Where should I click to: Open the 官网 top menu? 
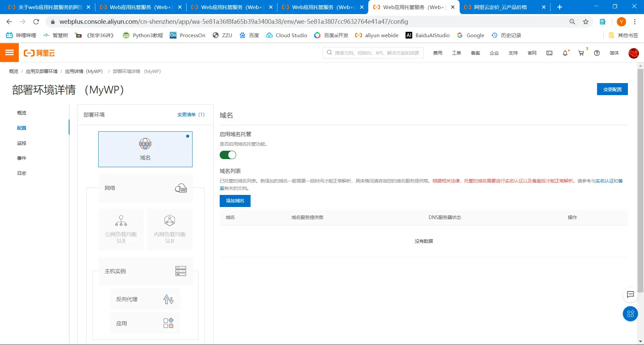[532, 53]
